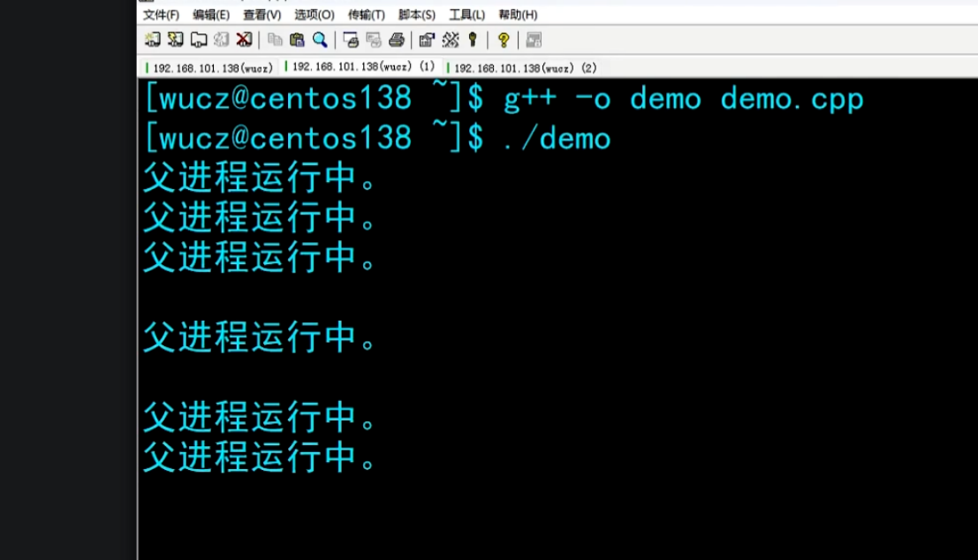Click the Print printer icon
This screenshot has height=560, width=978.
(396, 40)
